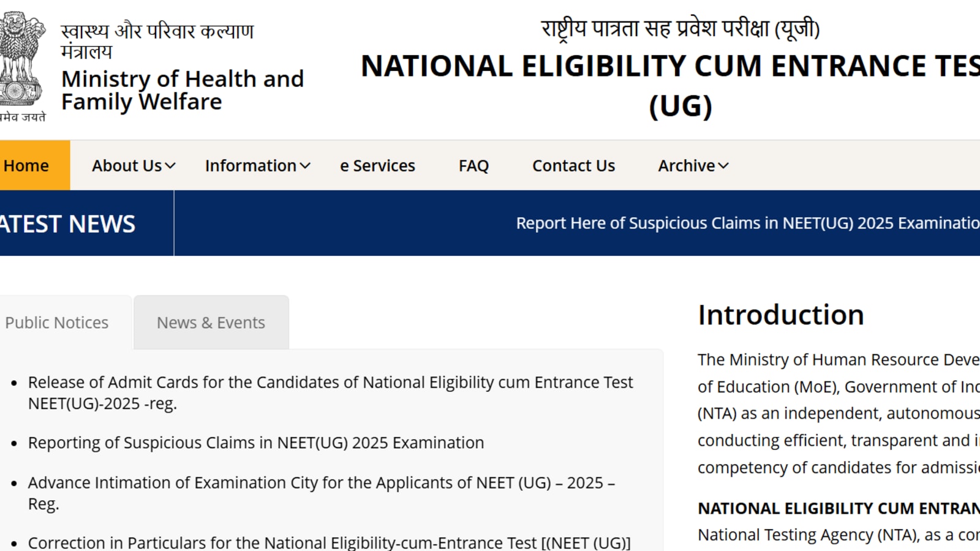Click the About Us chevron arrow
The width and height of the screenshot is (980, 551).
[170, 166]
